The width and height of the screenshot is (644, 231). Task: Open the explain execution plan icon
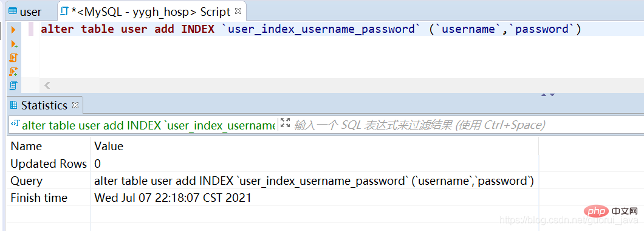tap(13, 86)
